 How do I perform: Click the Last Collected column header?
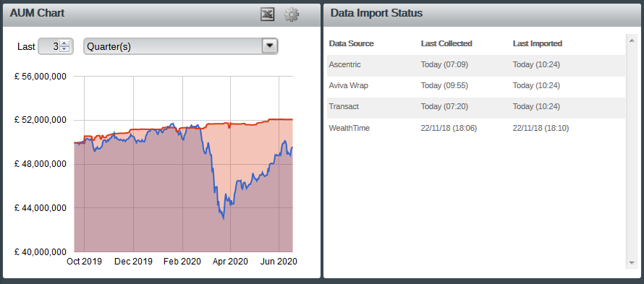(446, 43)
